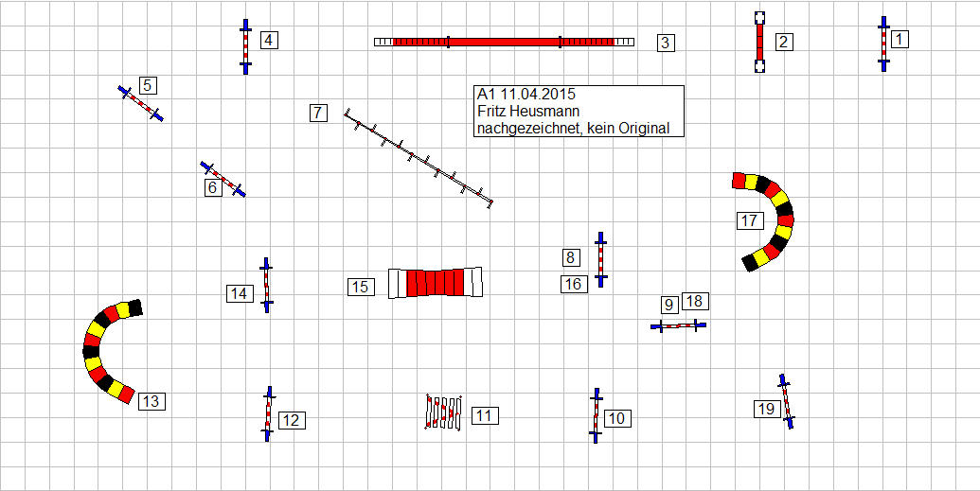Select the tilted jump labeled 19
This screenshot has width=980, height=491.
coord(786,402)
